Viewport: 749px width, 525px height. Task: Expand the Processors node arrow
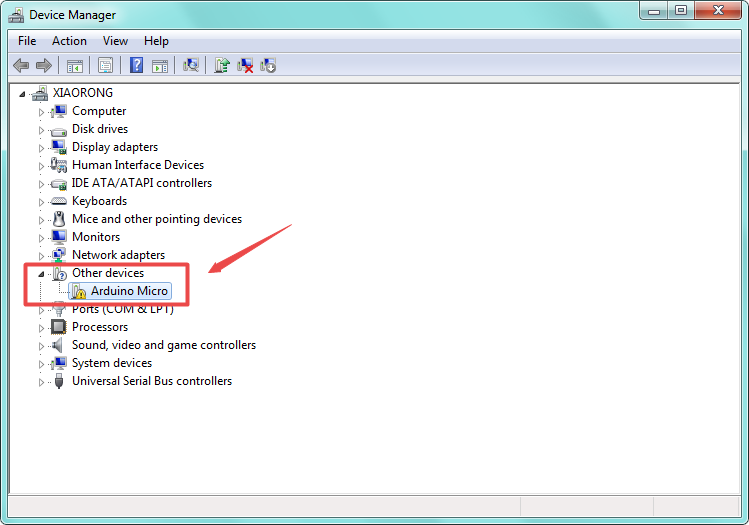click(x=41, y=328)
